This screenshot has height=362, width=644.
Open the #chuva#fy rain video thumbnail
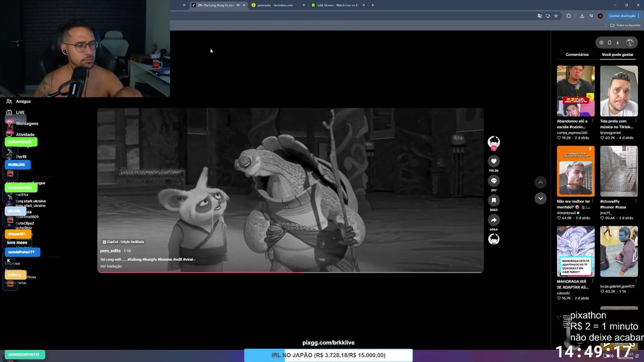[619, 171]
